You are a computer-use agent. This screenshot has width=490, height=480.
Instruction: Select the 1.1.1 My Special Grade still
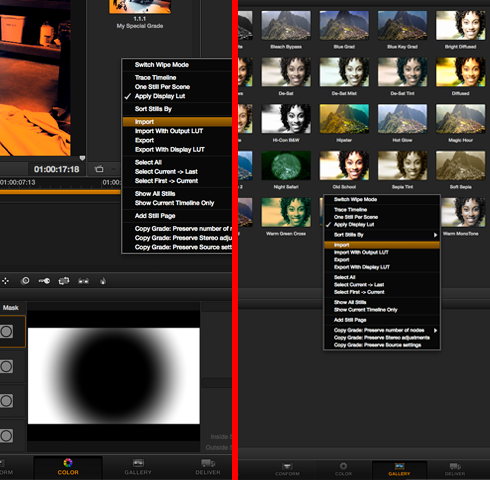click(140, 7)
